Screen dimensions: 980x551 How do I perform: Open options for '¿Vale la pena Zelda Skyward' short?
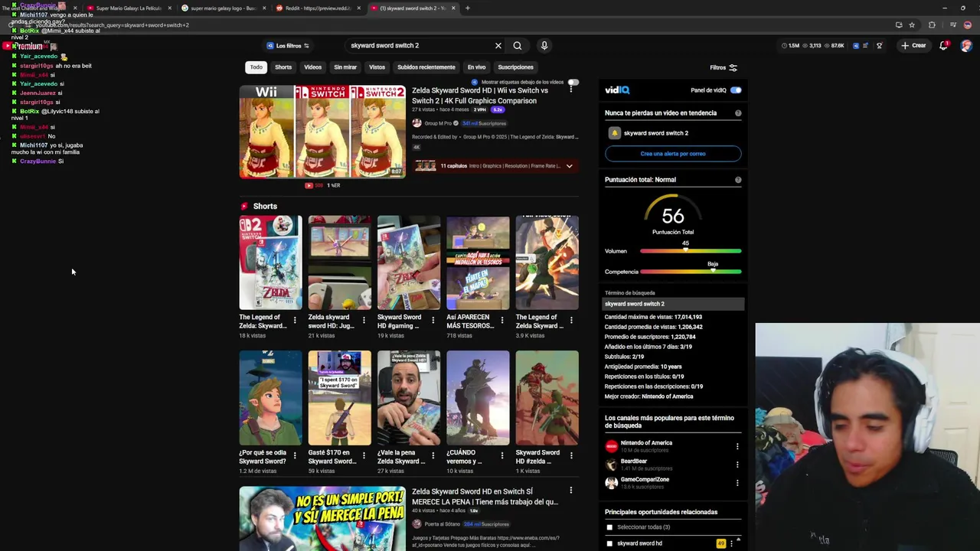tap(433, 455)
